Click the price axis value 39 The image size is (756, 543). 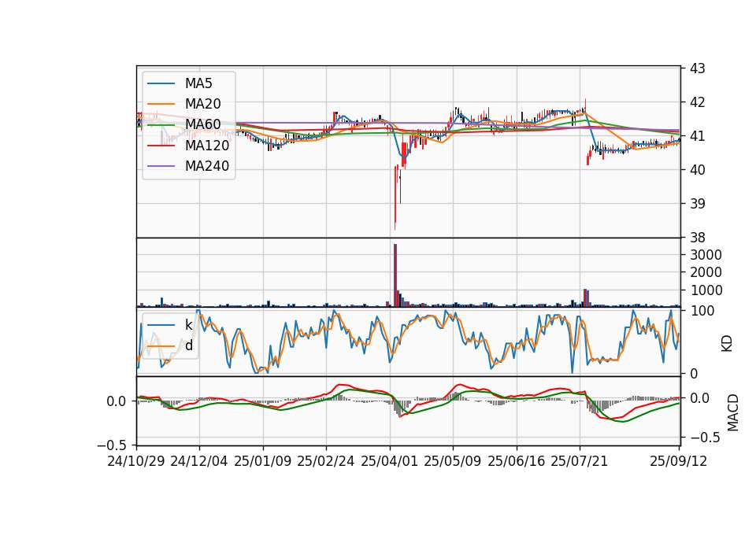697,203
